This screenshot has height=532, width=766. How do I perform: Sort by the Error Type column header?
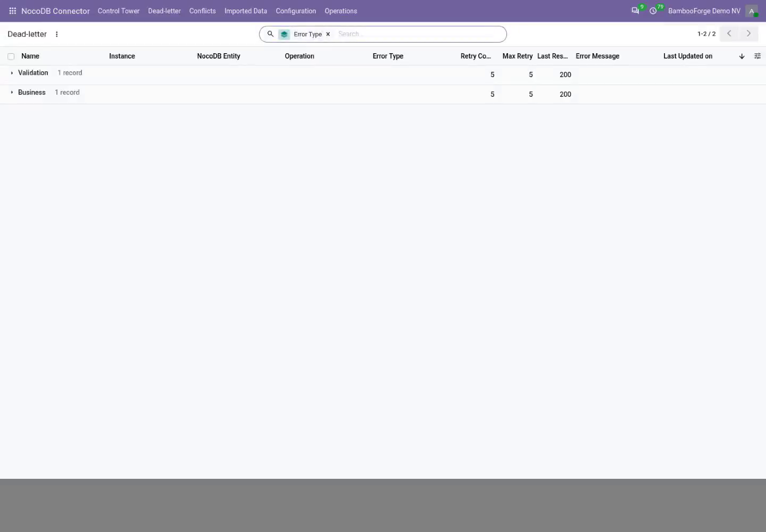coord(388,56)
